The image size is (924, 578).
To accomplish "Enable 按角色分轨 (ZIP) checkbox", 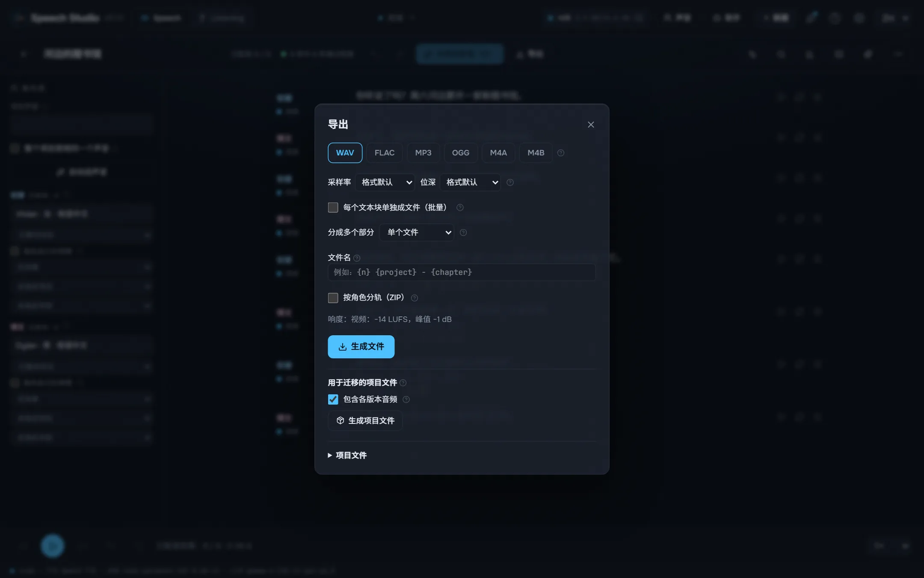I will coord(333,298).
